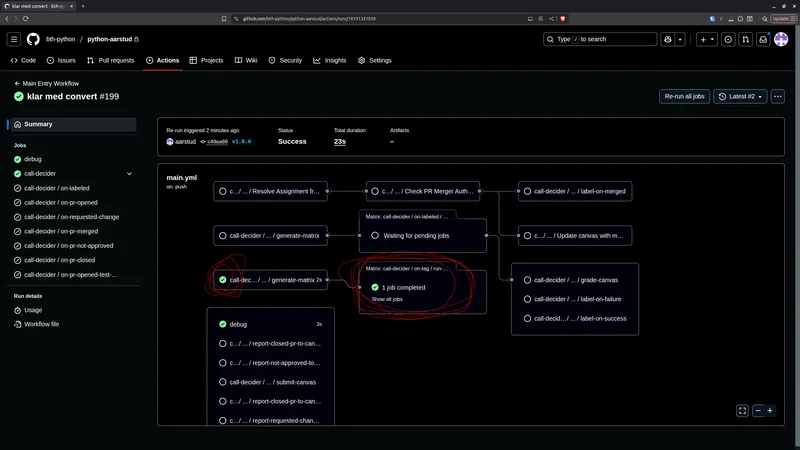Open the Latest #2 attempts dropdown
Image resolution: width=800 pixels, height=450 pixels.
pos(741,96)
